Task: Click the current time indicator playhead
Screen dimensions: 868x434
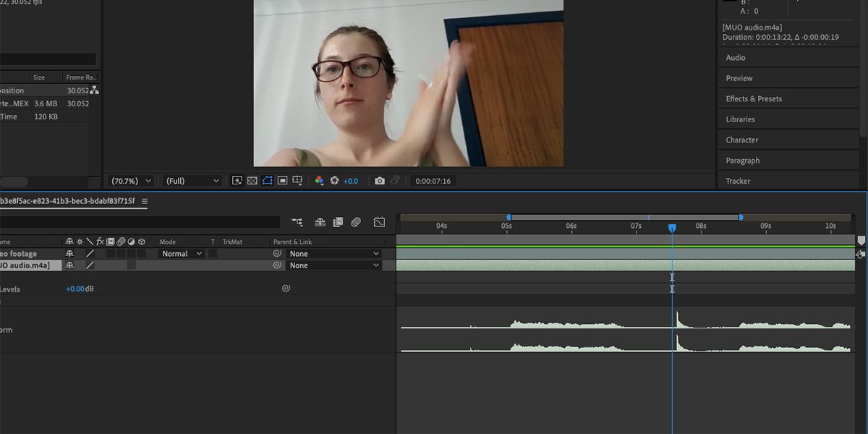Action: click(673, 227)
